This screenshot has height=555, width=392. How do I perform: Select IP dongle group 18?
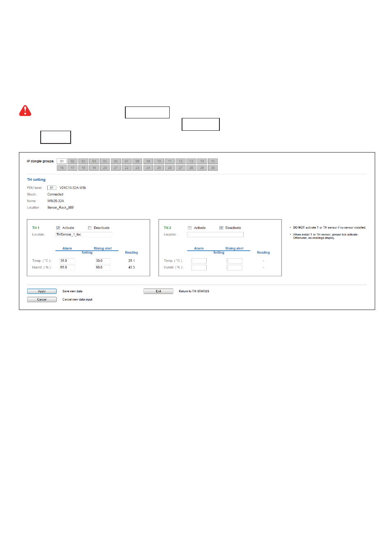(x=83, y=168)
